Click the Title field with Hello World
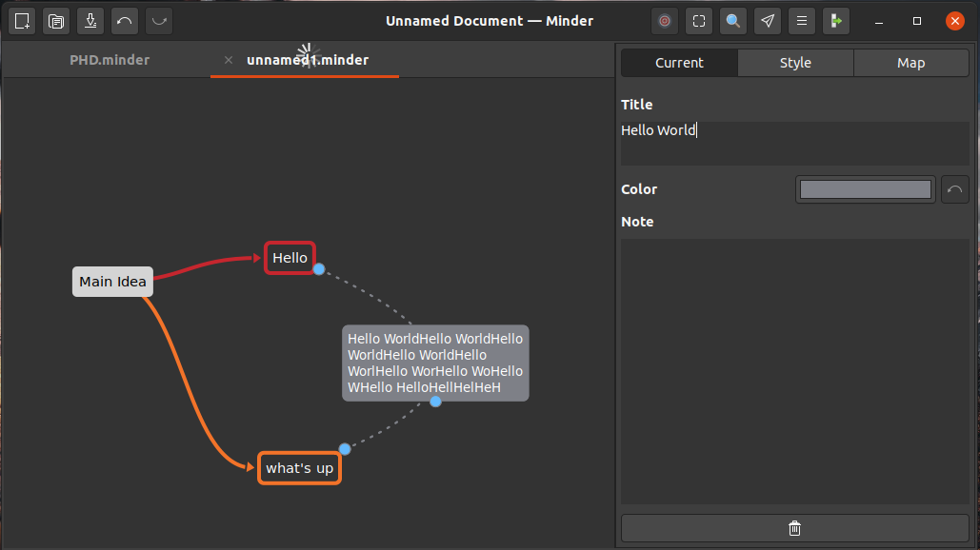Viewport: 980px width, 550px height. click(795, 143)
